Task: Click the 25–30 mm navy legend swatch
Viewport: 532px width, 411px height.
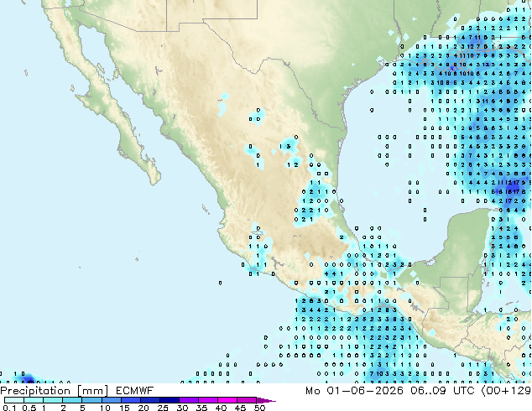Action: (x=170, y=400)
